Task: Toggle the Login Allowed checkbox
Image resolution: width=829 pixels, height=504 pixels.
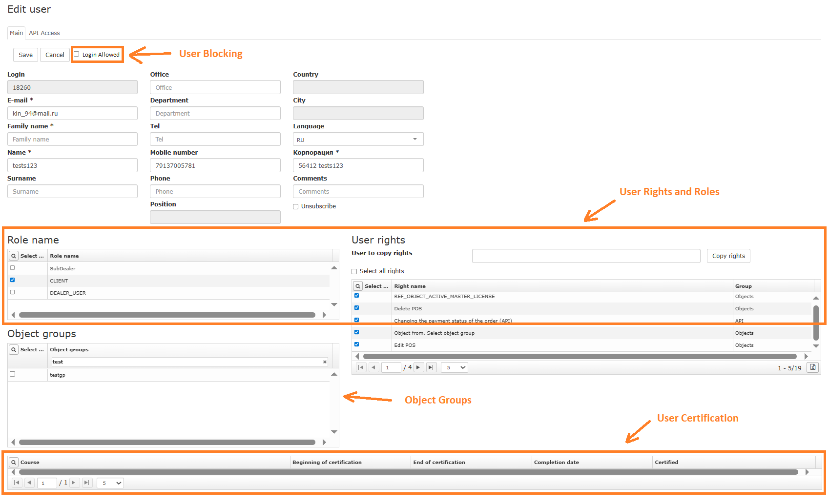Action: [77, 54]
